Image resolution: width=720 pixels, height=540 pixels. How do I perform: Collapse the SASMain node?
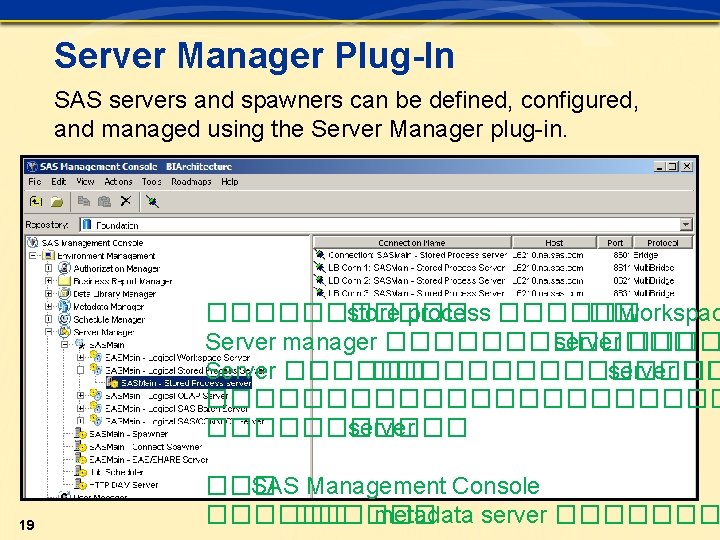[x=65, y=344]
